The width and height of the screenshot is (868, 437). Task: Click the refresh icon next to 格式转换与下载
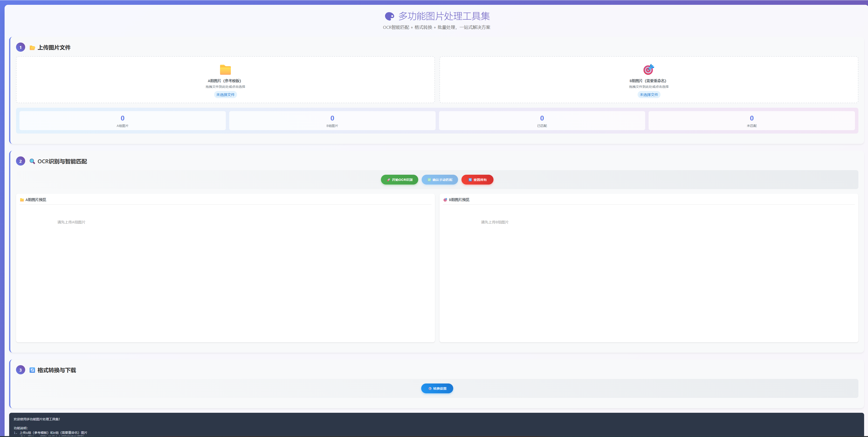32,370
